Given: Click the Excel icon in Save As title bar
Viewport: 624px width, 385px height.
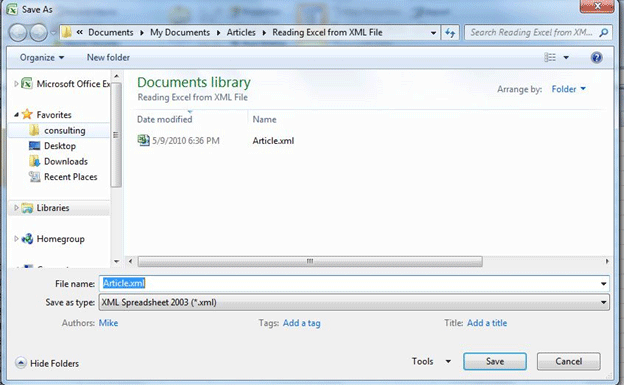Looking at the screenshot, I should tap(12, 9).
